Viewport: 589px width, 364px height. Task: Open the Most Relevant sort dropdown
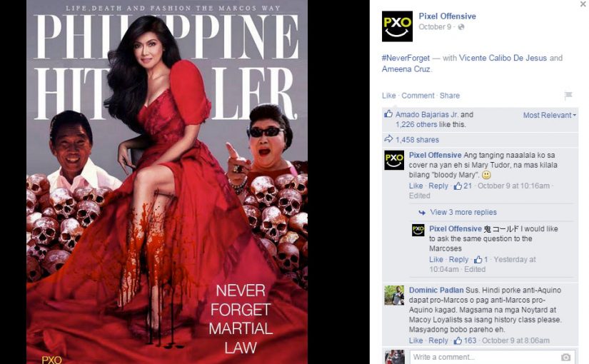coord(549,116)
